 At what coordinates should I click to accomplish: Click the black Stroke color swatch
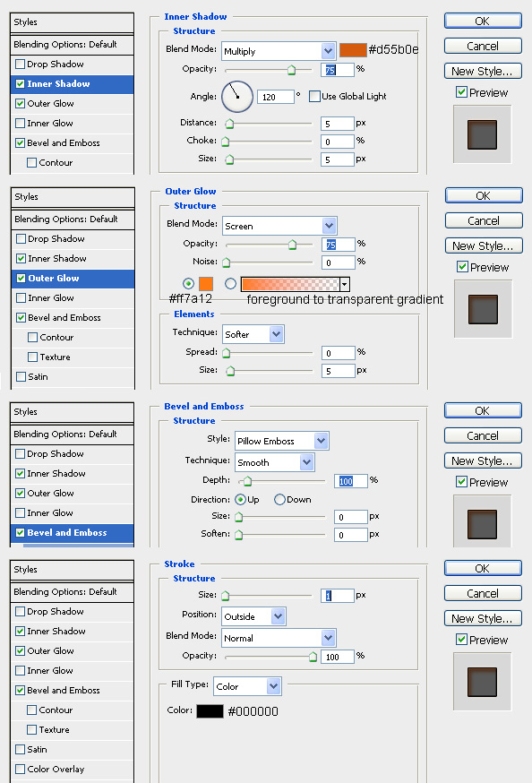[210, 711]
